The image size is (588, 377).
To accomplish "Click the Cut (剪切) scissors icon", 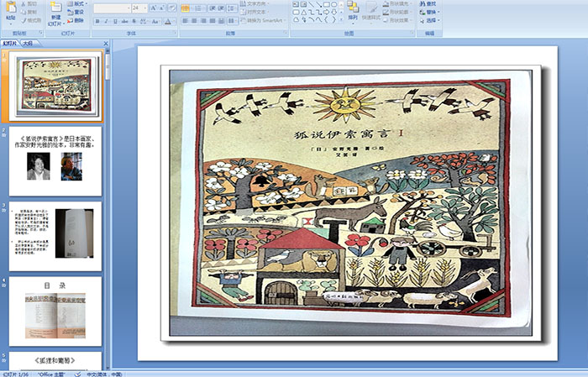I will (x=24, y=3).
